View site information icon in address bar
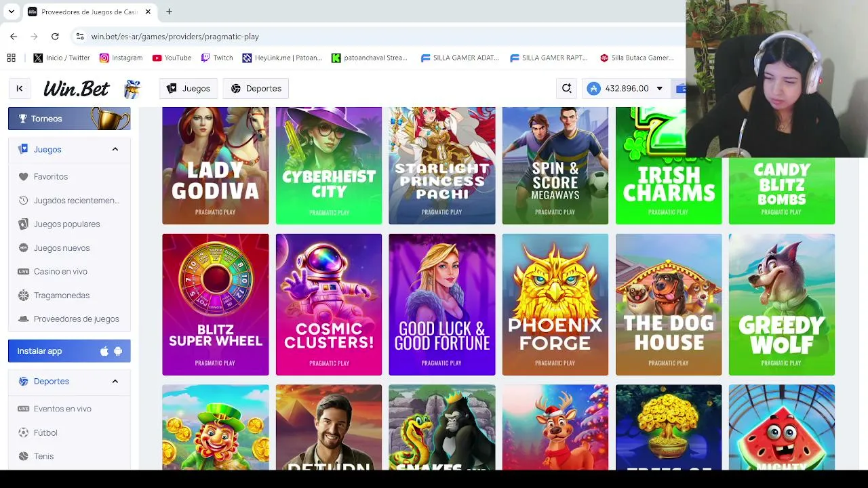868x488 pixels. click(79, 37)
